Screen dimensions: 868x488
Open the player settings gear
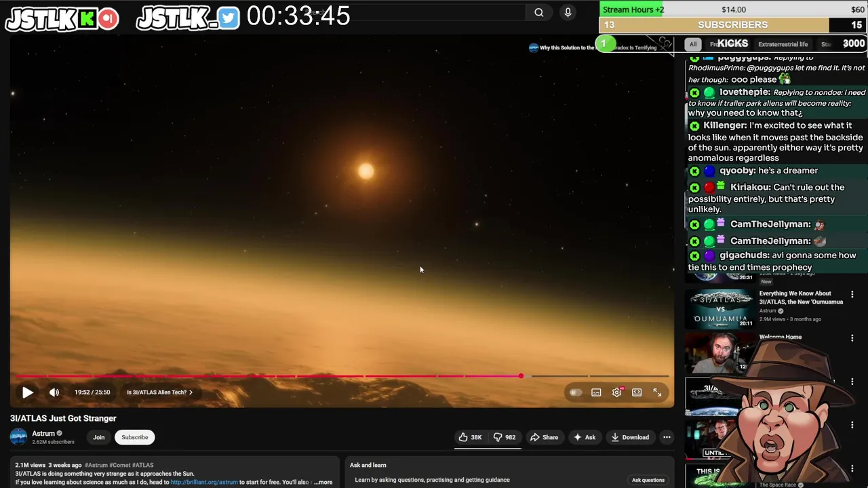coord(616,392)
